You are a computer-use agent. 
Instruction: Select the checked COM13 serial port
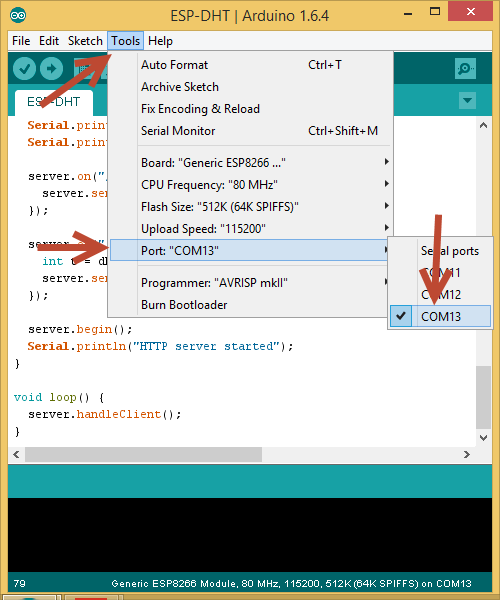tap(440, 316)
